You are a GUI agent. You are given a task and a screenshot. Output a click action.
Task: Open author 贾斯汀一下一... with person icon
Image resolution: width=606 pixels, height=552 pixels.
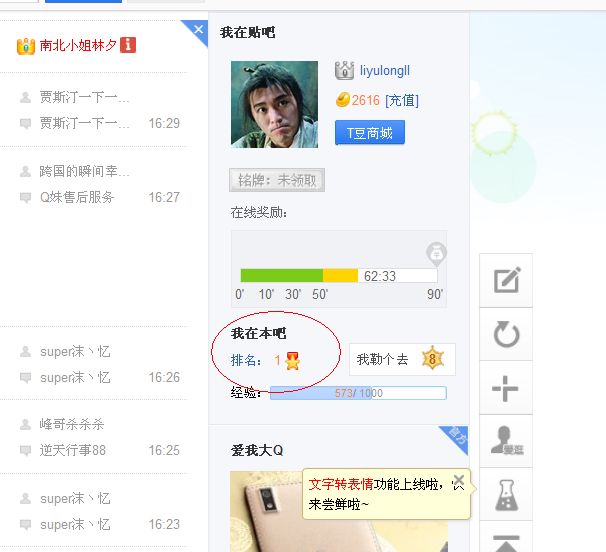coord(84,97)
